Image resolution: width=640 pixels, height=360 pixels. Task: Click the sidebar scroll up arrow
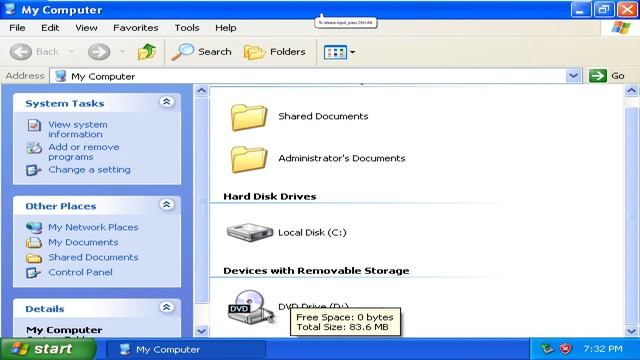201,91
